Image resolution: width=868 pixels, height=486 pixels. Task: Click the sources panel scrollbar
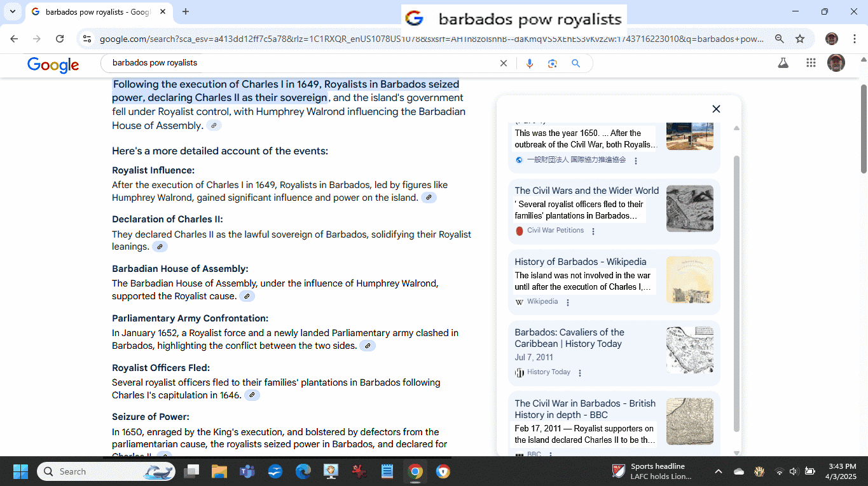pos(736,292)
